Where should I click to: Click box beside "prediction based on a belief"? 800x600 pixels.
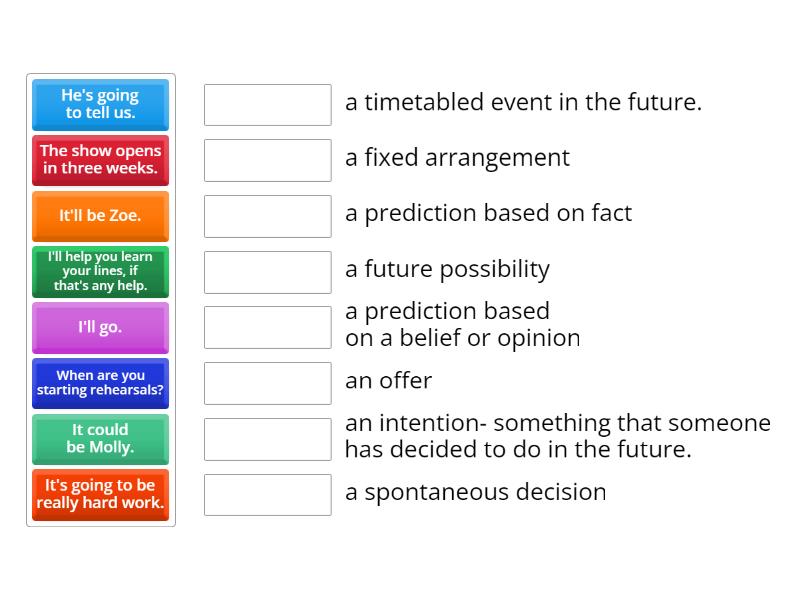[x=267, y=327]
